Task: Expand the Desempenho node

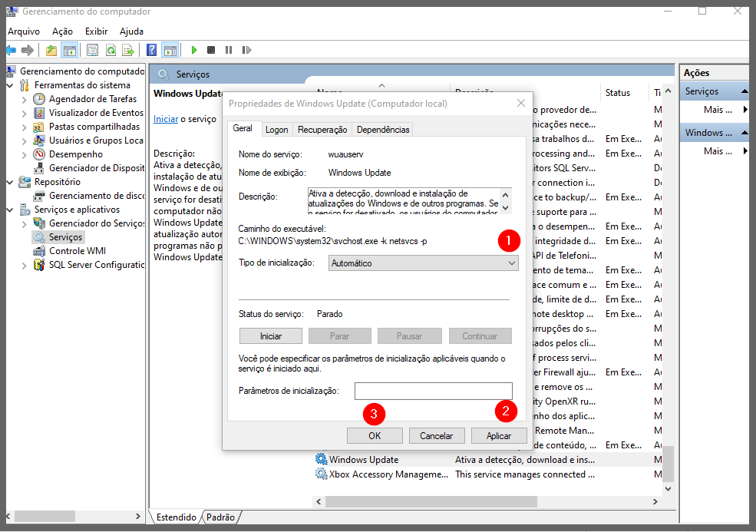Action: (24, 155)
